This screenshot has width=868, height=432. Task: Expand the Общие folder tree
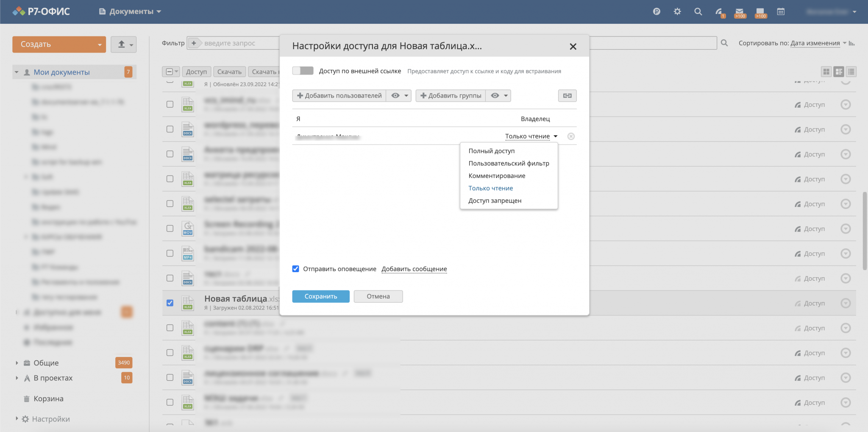click(x=17, y=363)
